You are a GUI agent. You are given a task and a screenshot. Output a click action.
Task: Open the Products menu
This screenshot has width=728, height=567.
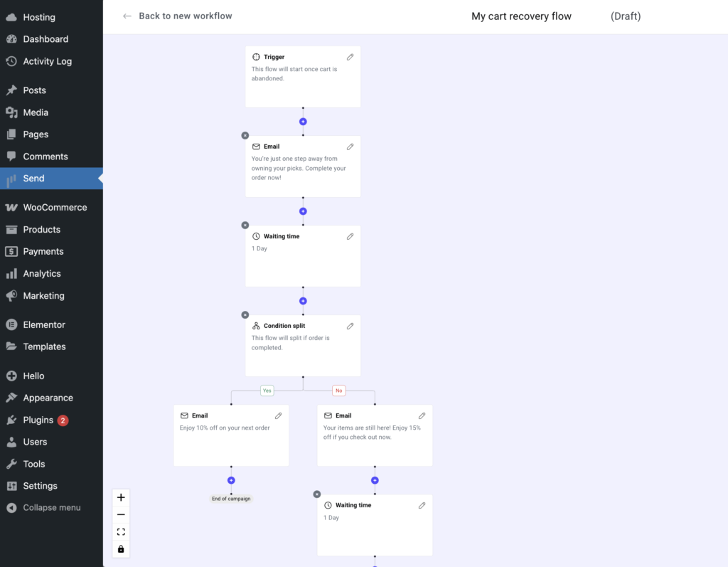click(51, 230)
